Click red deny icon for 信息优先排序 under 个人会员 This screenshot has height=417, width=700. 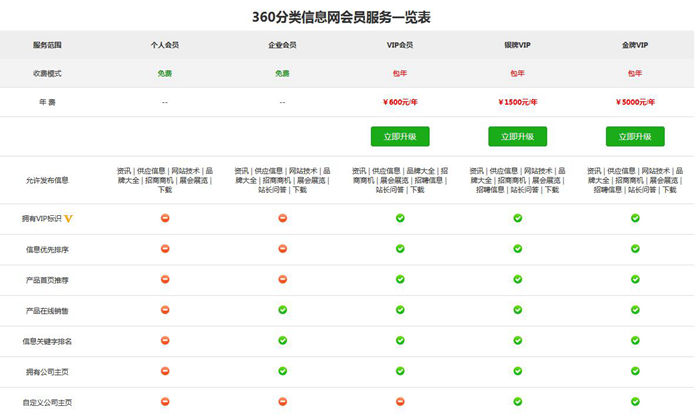tap(165, 249)
